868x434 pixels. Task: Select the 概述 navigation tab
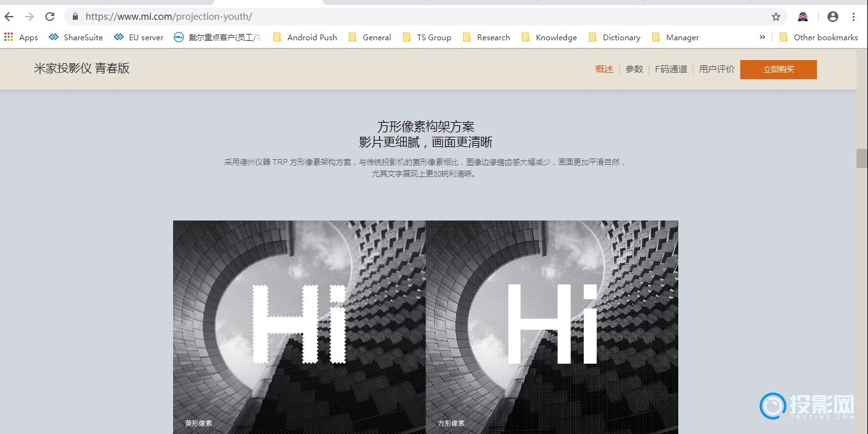(604, 69)
